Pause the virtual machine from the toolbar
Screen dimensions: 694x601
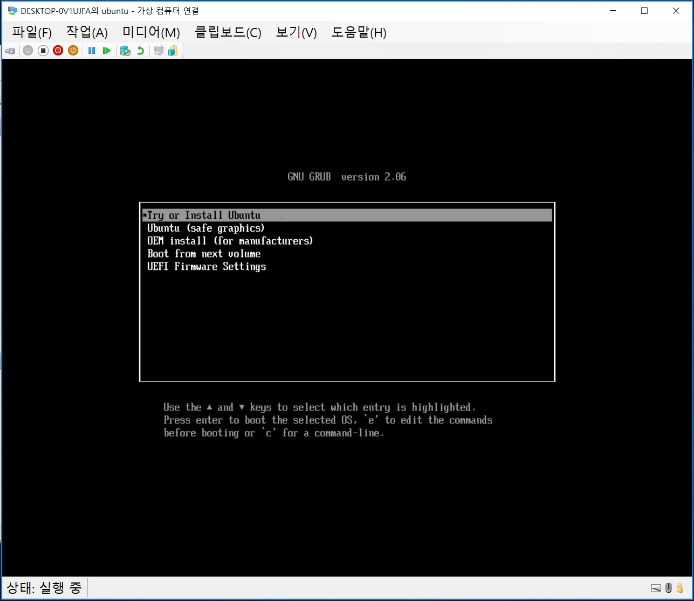pyautogui.click(x=92, y=50)
